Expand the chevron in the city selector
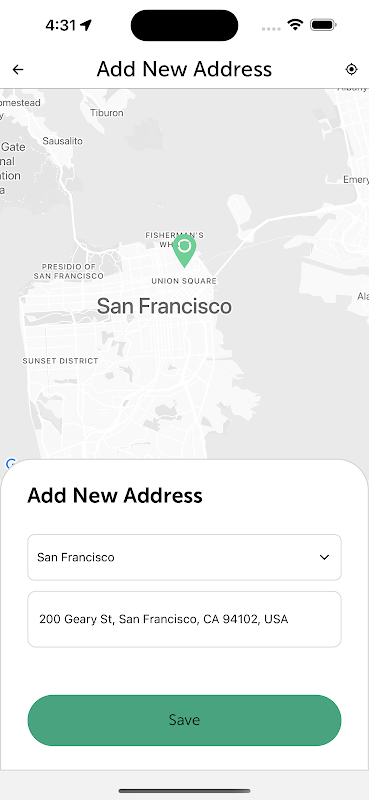Viewport: 369px width, 800px height. click(x=324, y=557)
